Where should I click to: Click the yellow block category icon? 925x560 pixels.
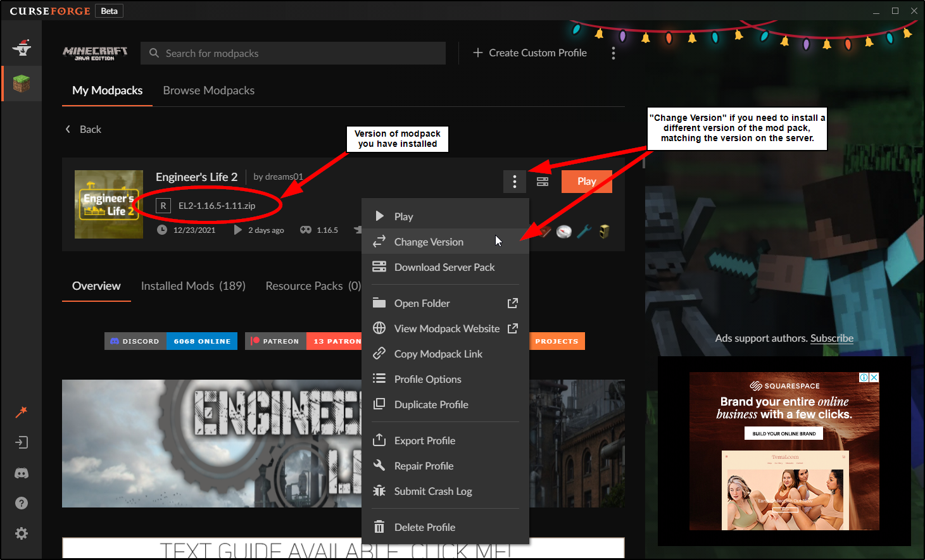coord(604,232)
